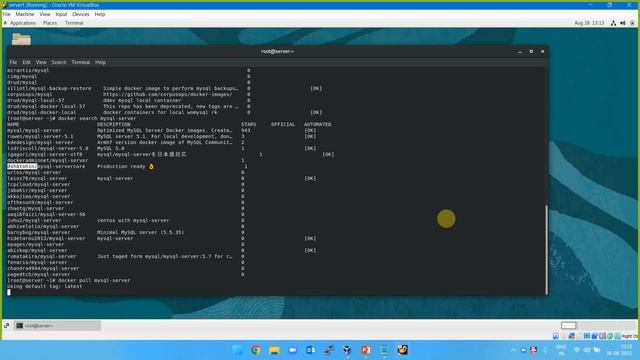Open VirtualBox View menu
The width and height of the screenshot is (640, 360).
(45, 14)
